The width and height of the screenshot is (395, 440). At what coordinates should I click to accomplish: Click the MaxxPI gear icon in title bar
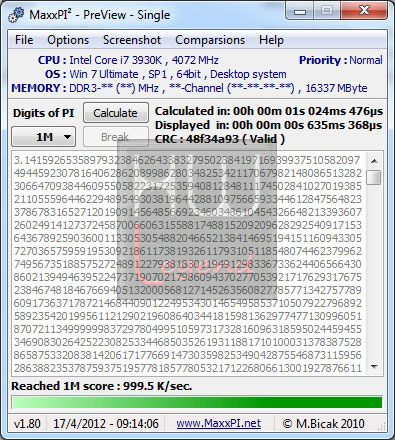[x=16, y=15]
